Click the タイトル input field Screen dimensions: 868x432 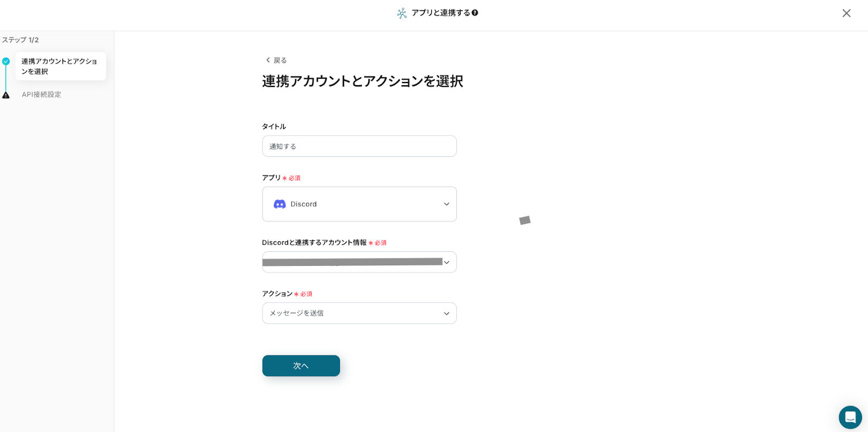359,147
